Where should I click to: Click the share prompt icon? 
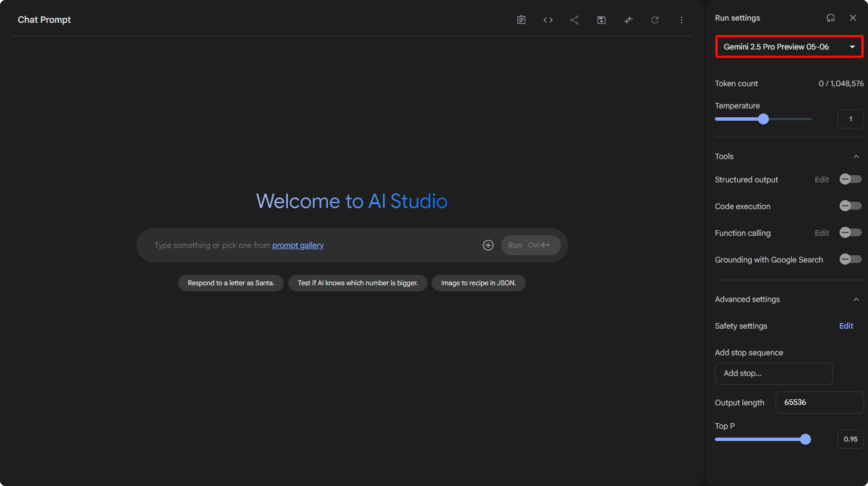[575, 20]
